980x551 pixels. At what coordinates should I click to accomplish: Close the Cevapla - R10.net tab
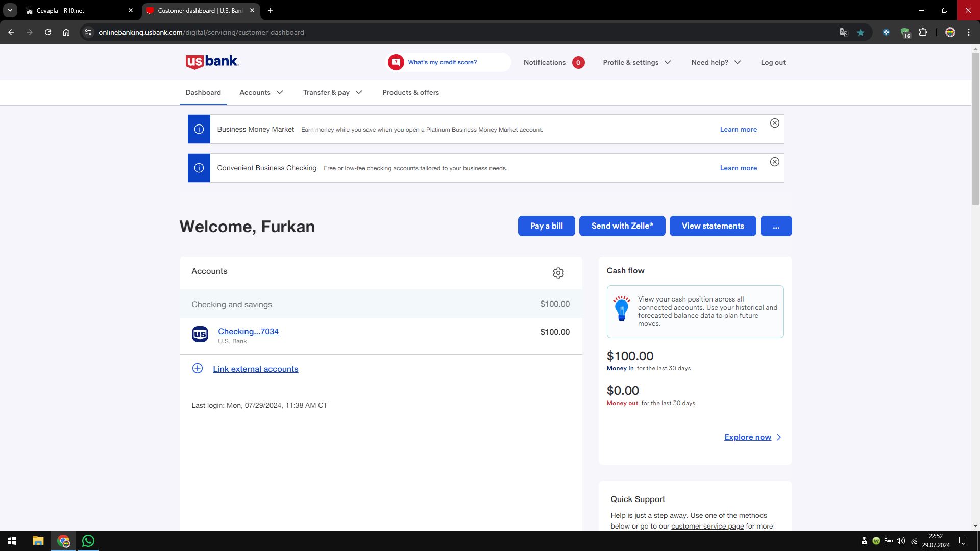(131, 10)
